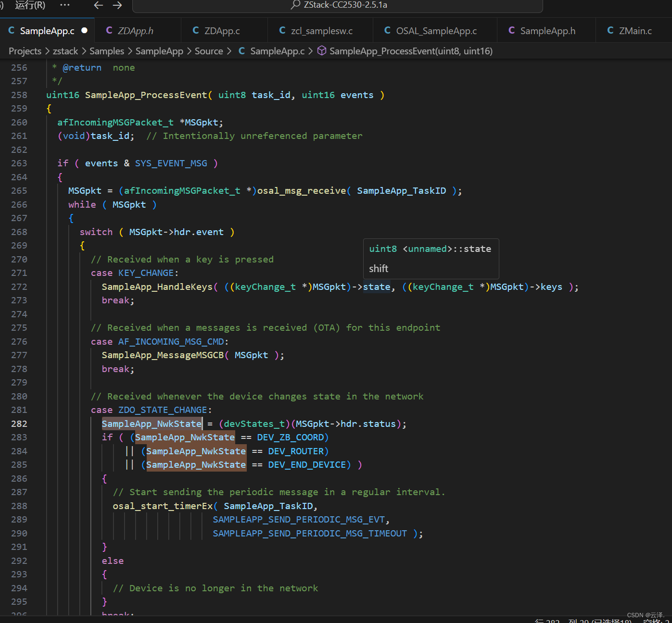Go back with the left arrow

click(99, 5)
